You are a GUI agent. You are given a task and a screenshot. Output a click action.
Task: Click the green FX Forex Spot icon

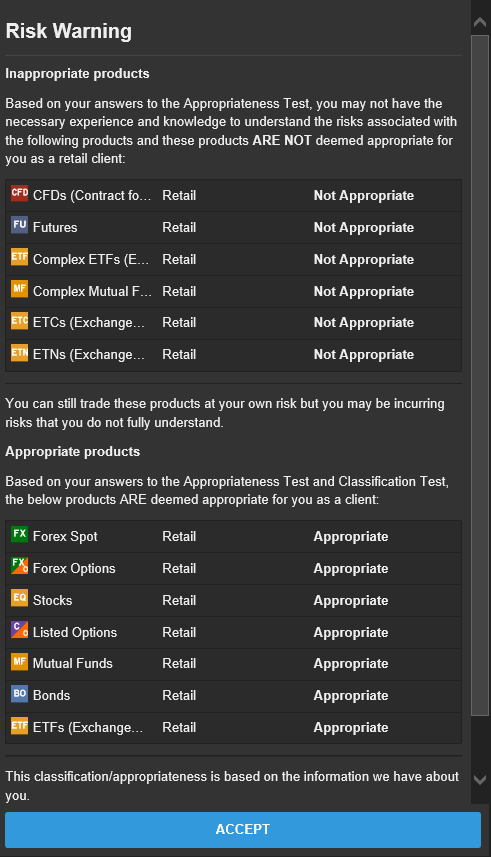[20, 534]
